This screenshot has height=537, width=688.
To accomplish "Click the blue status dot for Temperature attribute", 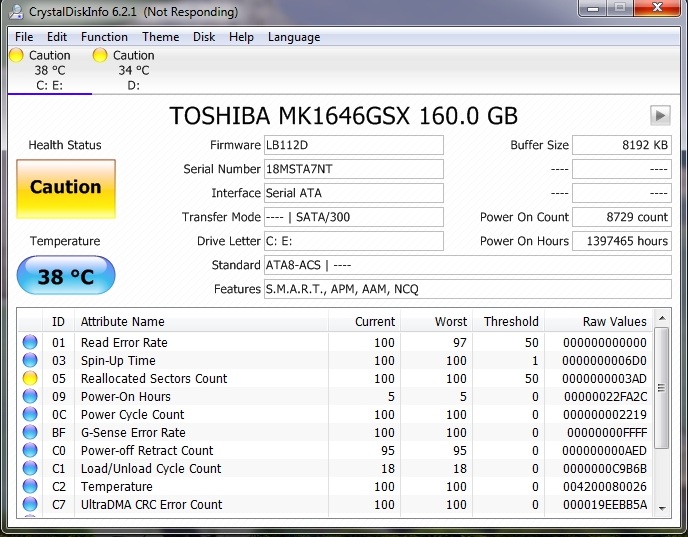I will coord(30,487).
